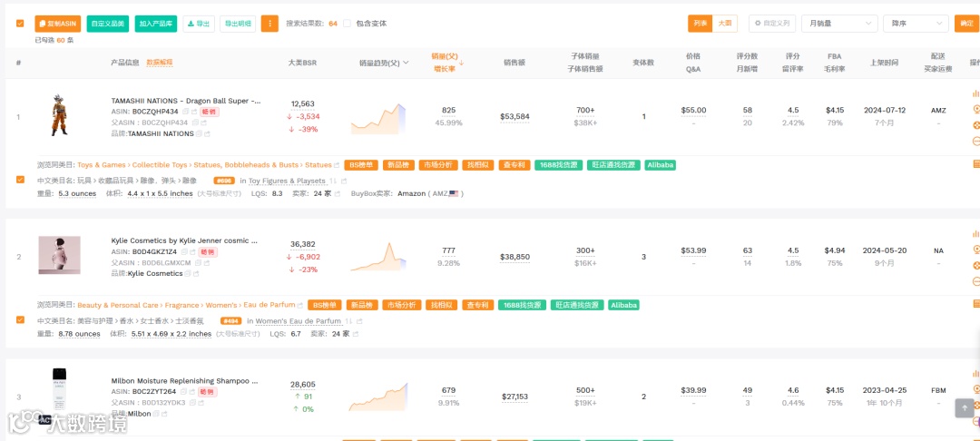980x441 pixels.
Task: Open the Milbon Moisture Replenishing Shampoo title
Action: (x=184, y=380)
